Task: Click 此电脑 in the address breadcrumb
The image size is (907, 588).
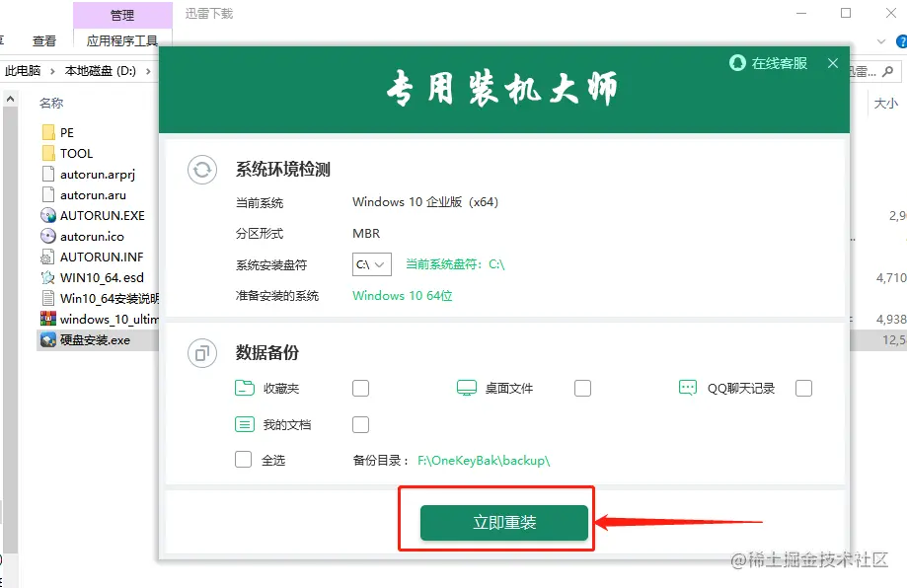Action: [x=23, y=70]
